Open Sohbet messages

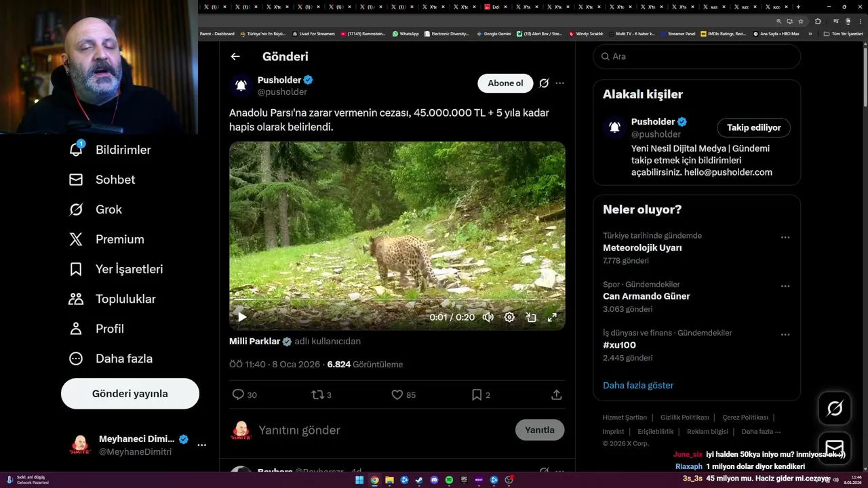[x=102, y=180]
